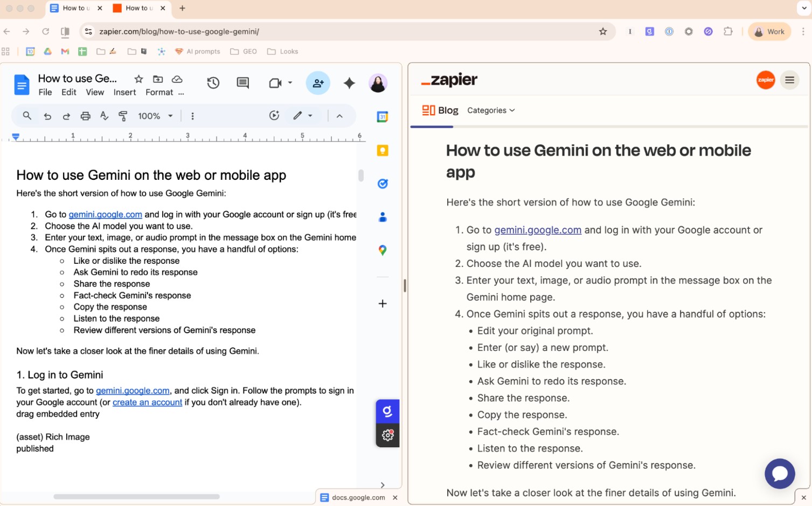Screen dimensions: 812x506
Task: Run spelling and grammar check
Action: 104,115
